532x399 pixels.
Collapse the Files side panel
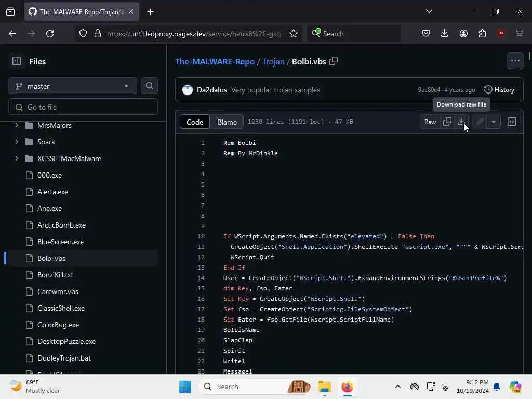(17, 61)
